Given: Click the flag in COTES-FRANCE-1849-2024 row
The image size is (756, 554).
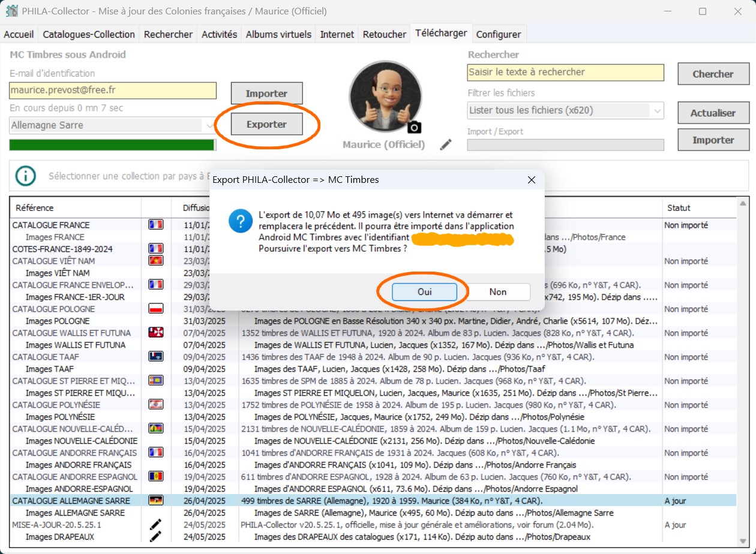Looking at the screenshot, I should tap(156, 249).
